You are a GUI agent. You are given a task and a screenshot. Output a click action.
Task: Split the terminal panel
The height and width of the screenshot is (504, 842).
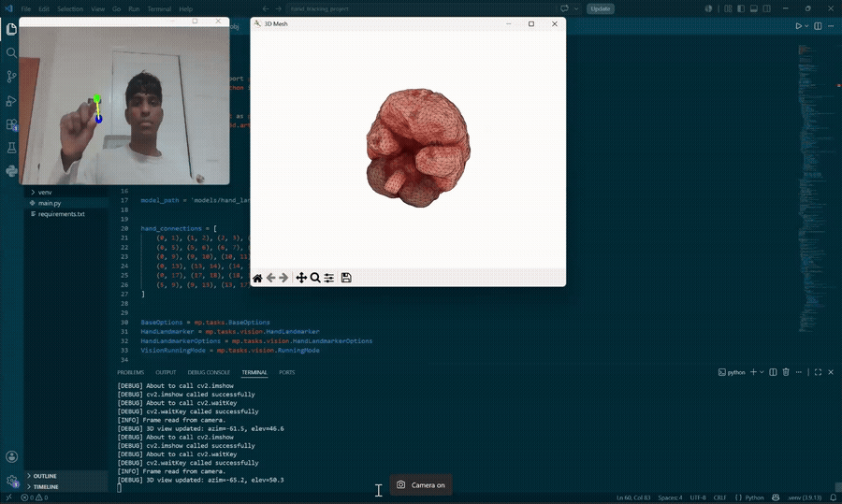(x=774, y=372)
